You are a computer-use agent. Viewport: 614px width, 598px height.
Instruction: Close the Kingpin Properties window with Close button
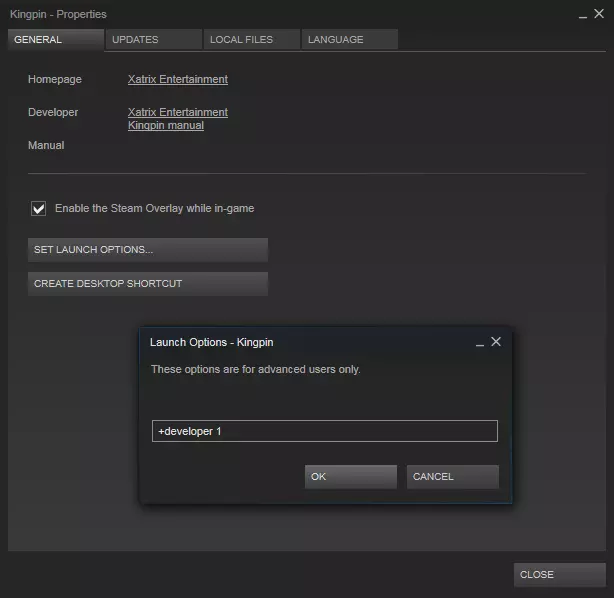pyautogui.click(x=560, y=575)
